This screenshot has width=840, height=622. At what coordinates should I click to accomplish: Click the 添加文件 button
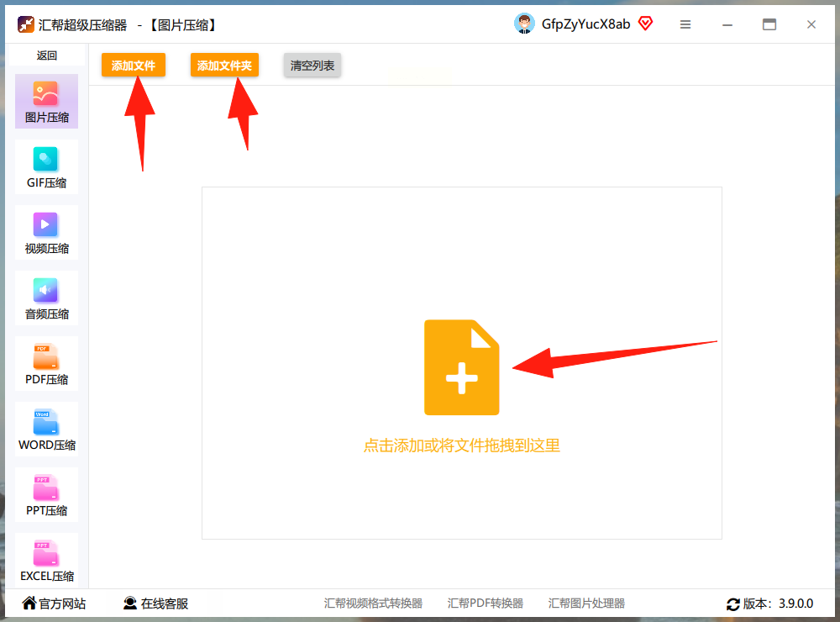[134, 66]
